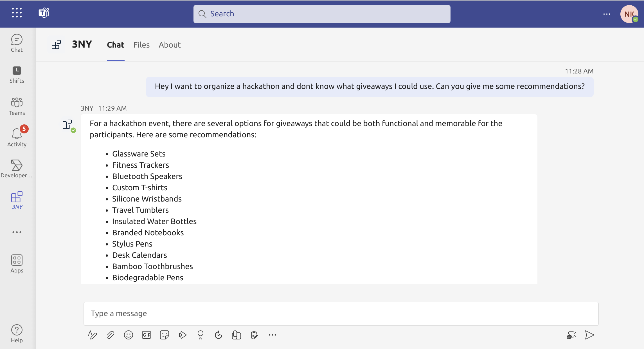Image resolution: width=644 pixels, height=349 pixels.
Task: Switch to the Files tab
Action: pyautogui.click(x=141, y=45)
